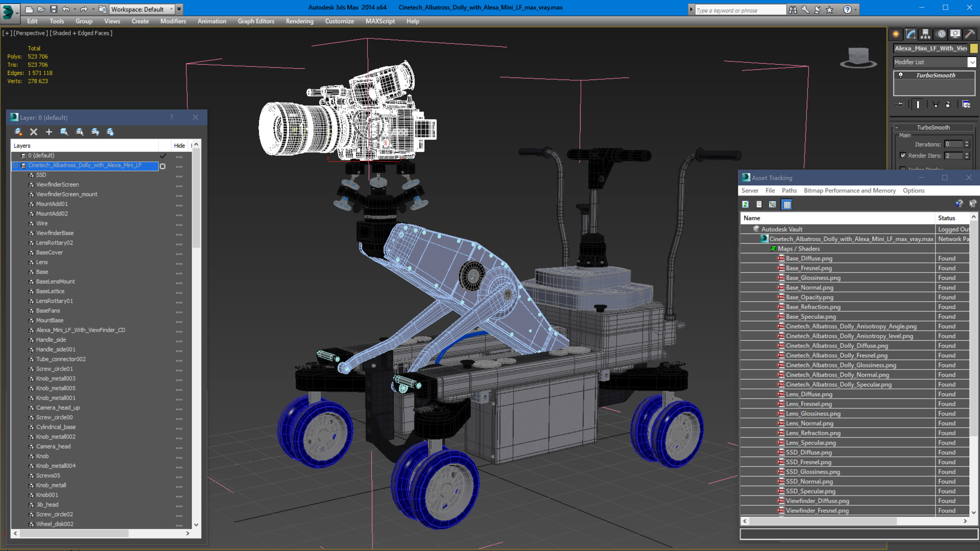980x551 pixels.
Task: Open quick access toolbar customize dropdown arrow
Action: tap(179, 9)
